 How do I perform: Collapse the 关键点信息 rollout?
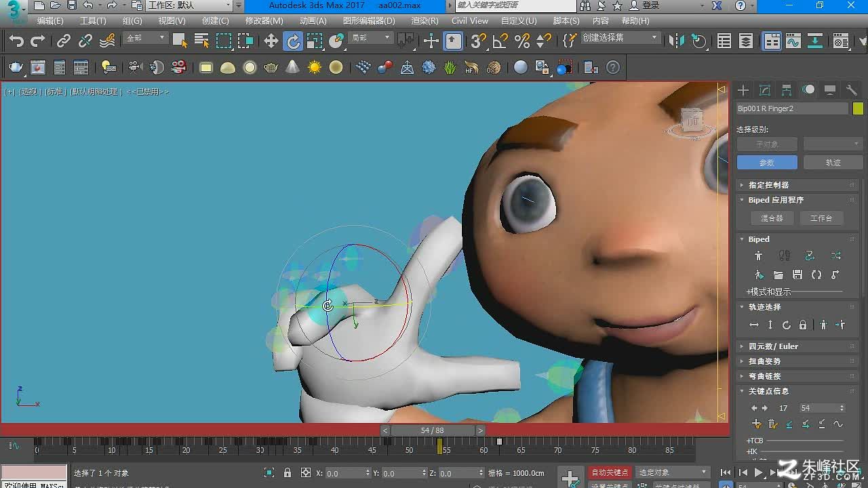tap(797, 391)
